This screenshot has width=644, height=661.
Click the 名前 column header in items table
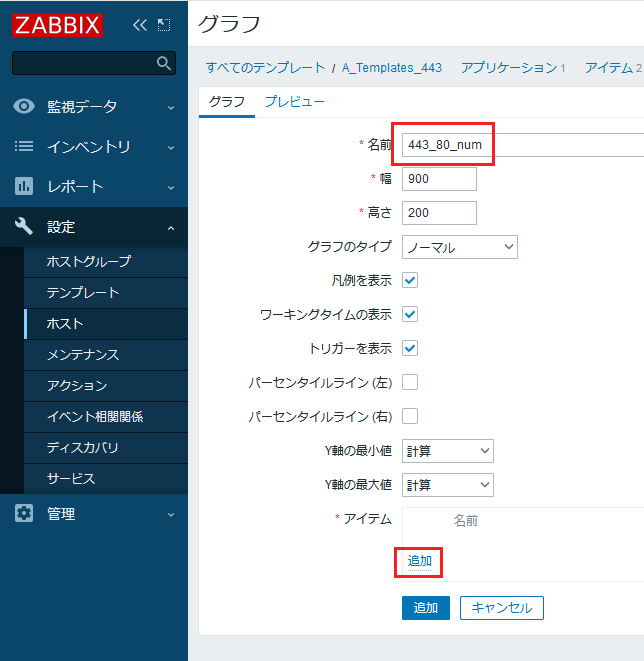coord(466,521)
